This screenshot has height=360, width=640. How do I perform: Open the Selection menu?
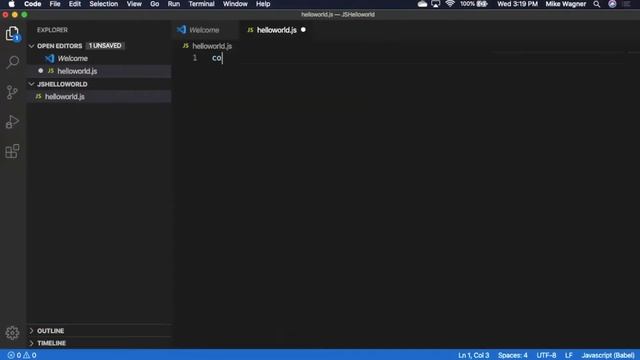[104, 4]
